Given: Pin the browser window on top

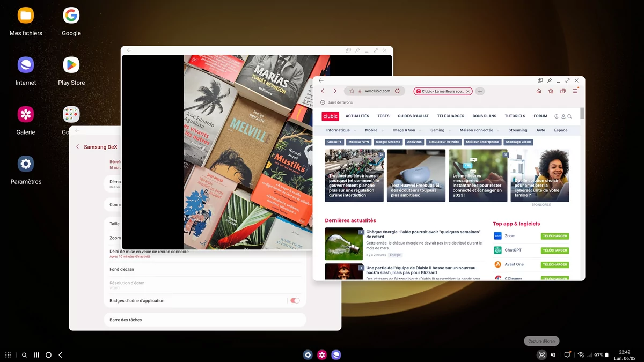Looking at the screenshot, I should tap(550, 80).
